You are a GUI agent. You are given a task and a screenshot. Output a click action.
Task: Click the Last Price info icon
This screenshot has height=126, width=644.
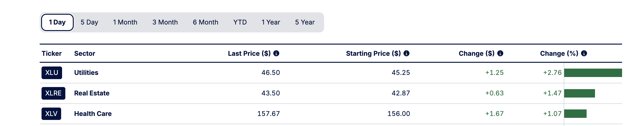coord(276,53)
